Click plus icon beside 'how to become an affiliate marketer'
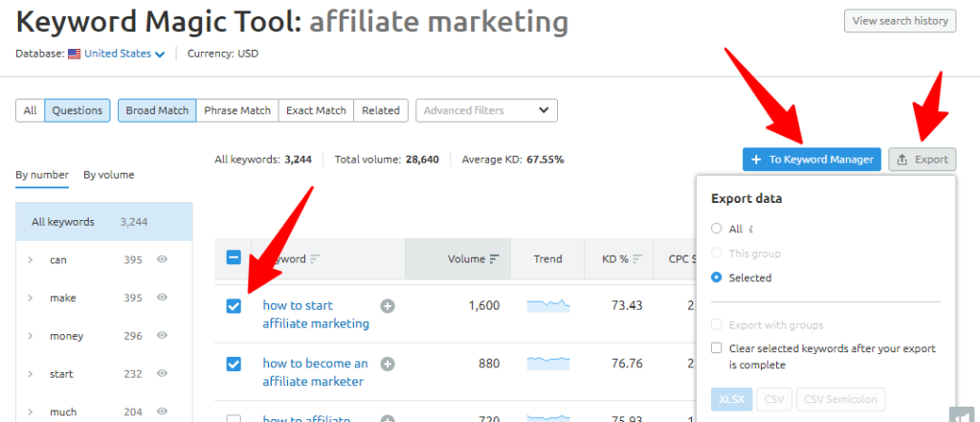980x422 pixels. tap(388, 364)
